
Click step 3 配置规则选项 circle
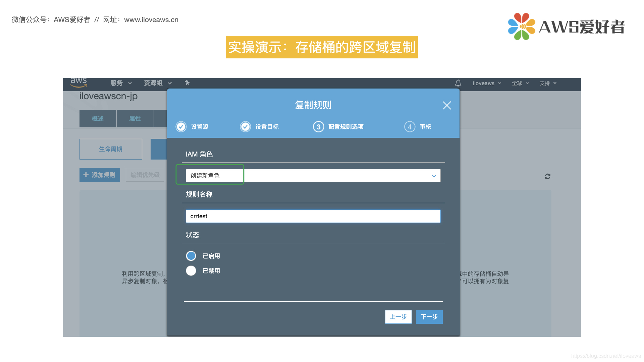coord(318,127)
